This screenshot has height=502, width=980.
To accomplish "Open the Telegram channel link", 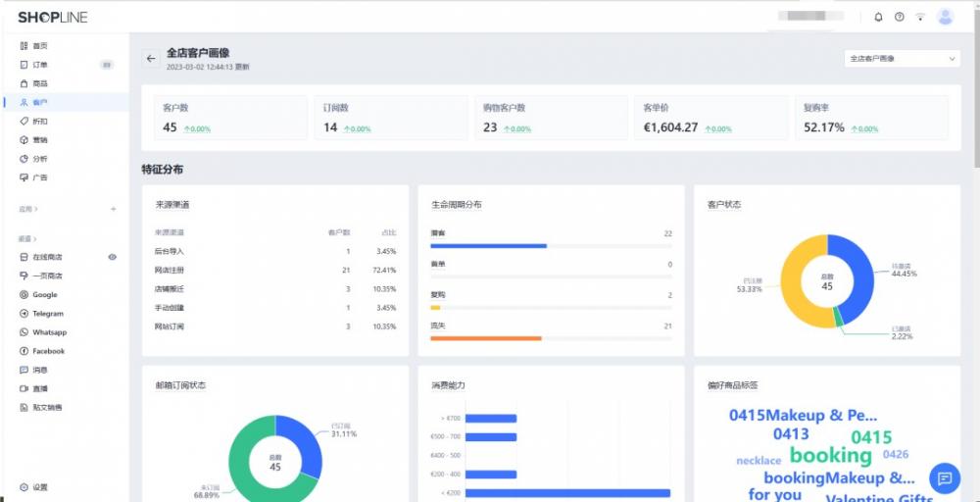I will [47, 314].
